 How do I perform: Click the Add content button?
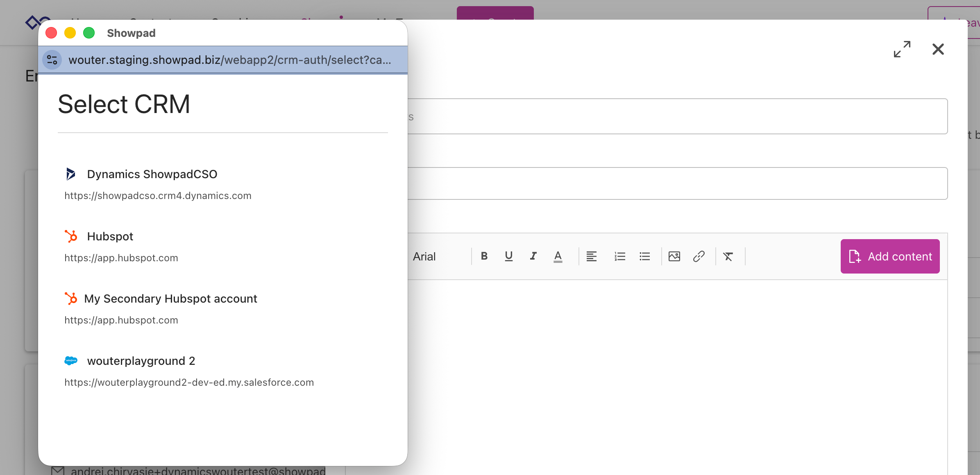pos(890,256)
